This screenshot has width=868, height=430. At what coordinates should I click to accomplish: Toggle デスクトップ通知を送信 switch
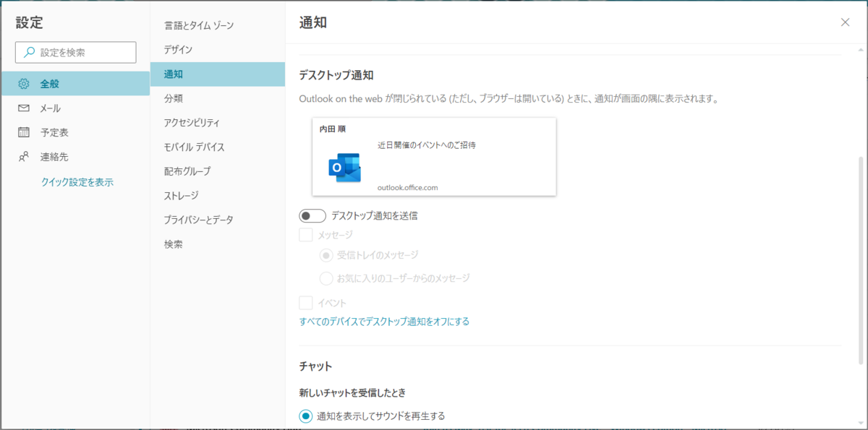click(312, 215)
